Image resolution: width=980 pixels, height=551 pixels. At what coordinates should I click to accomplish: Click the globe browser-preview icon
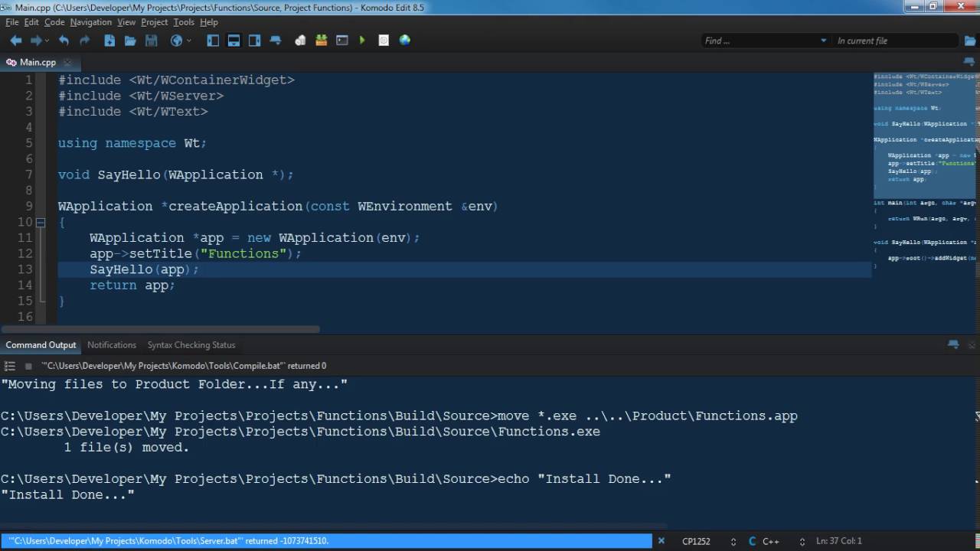pyautogui.click(x=176, y=41)
